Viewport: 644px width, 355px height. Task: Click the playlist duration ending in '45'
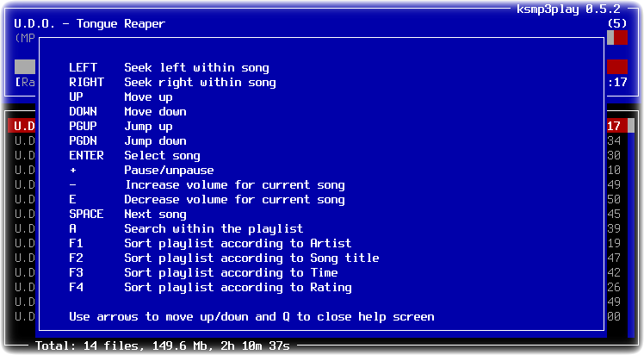[614, 214]
